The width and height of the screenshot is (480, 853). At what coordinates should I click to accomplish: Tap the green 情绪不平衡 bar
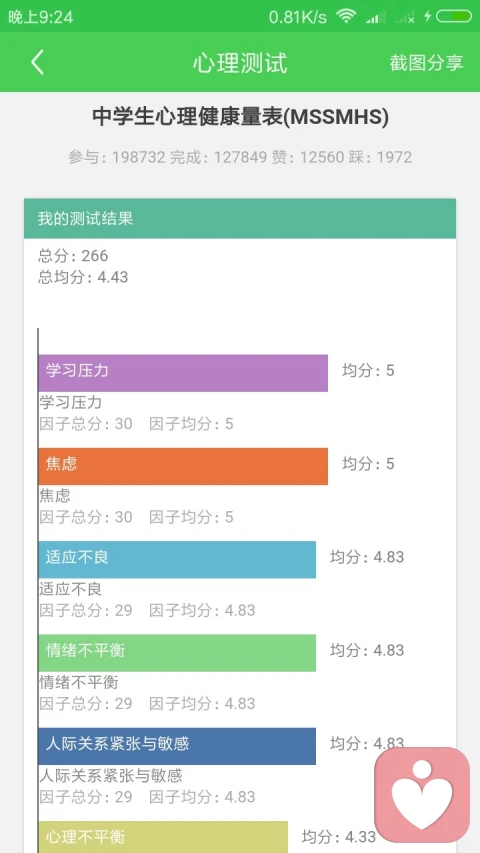(177, 653)
